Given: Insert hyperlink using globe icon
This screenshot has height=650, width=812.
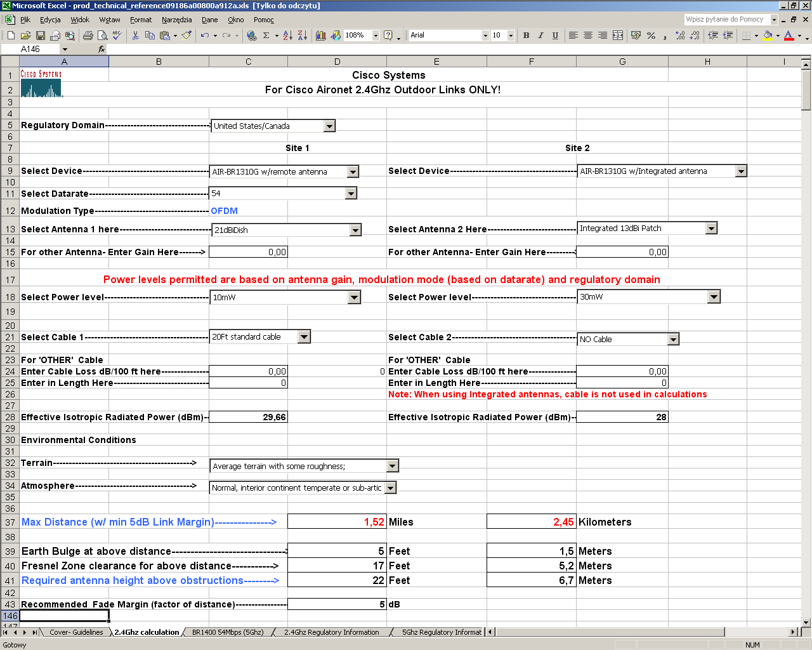Looking at the screenshot, I should [252, 36].
